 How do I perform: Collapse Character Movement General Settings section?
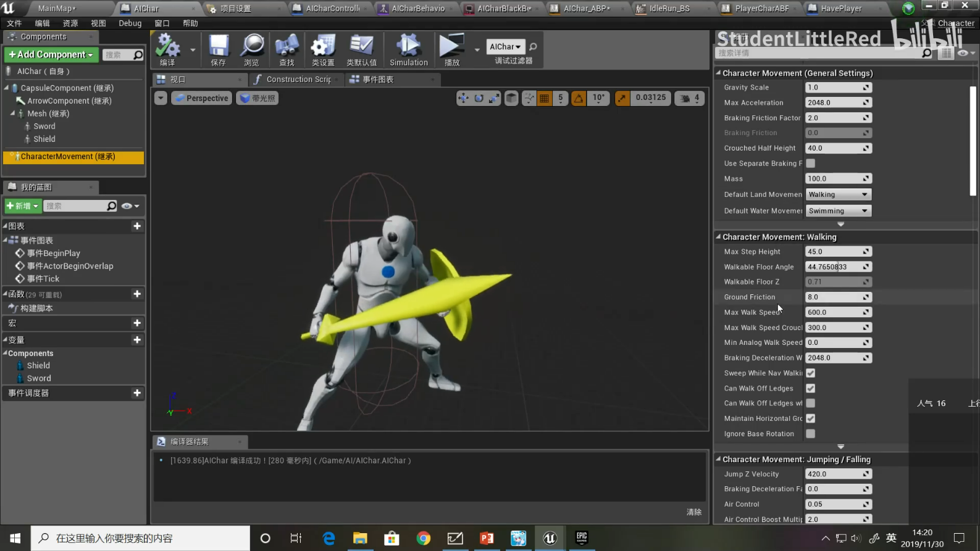(x=719, y=73)
